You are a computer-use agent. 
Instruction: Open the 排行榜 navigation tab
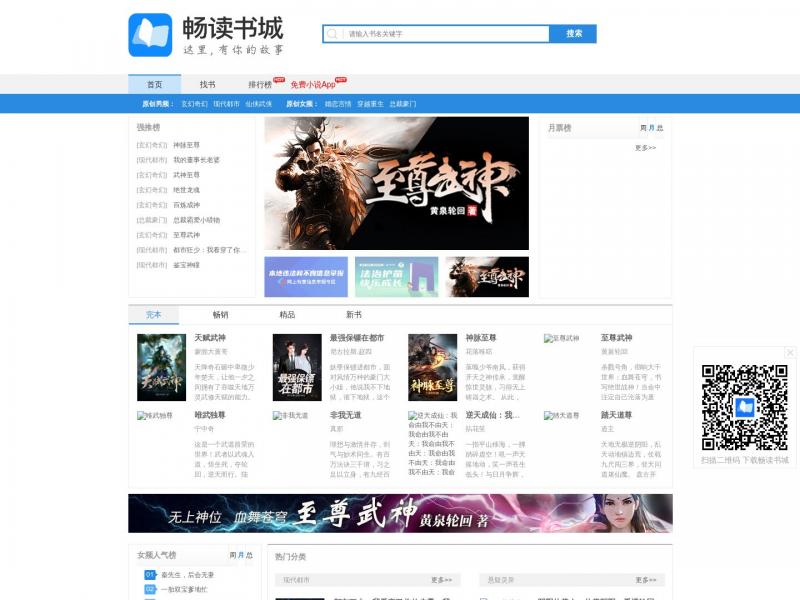click(x=260, y=85)
